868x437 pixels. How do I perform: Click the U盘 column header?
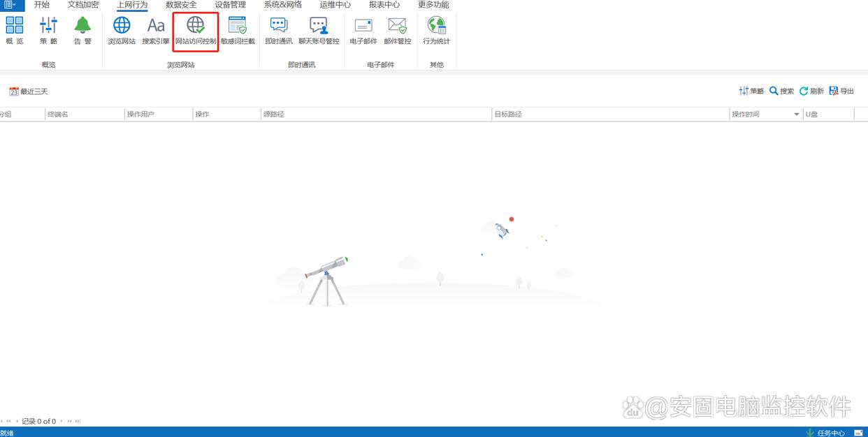pyautogui.click(x=828, y=114)
